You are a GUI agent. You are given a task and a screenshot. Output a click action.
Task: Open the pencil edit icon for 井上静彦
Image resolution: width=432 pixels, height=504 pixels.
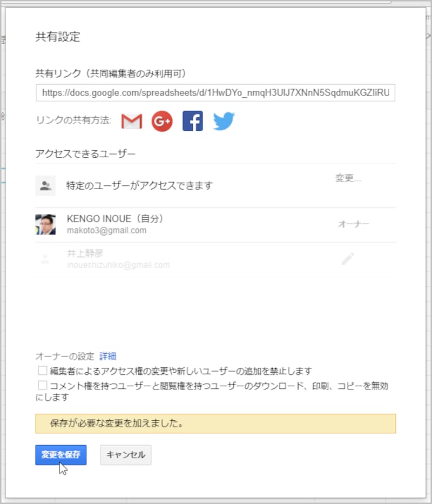pyautogui.click(x=348, y=258)
